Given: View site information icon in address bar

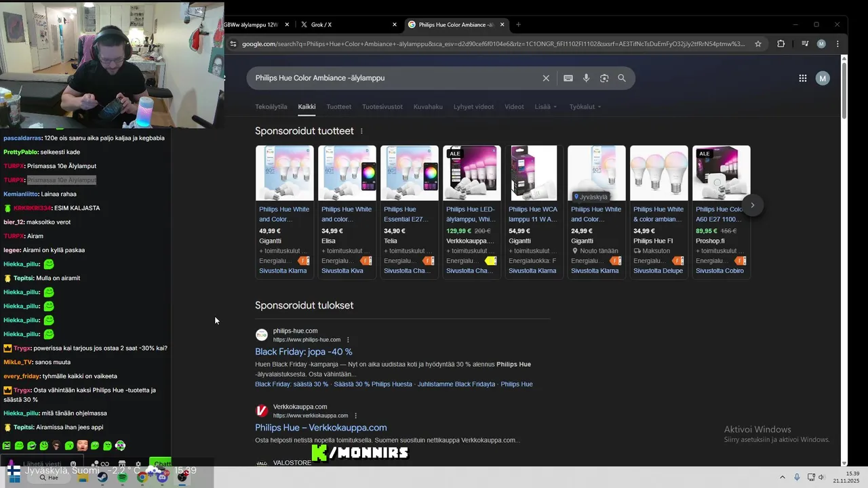Looking at the screenshot, I should click(x=233, y=44).
